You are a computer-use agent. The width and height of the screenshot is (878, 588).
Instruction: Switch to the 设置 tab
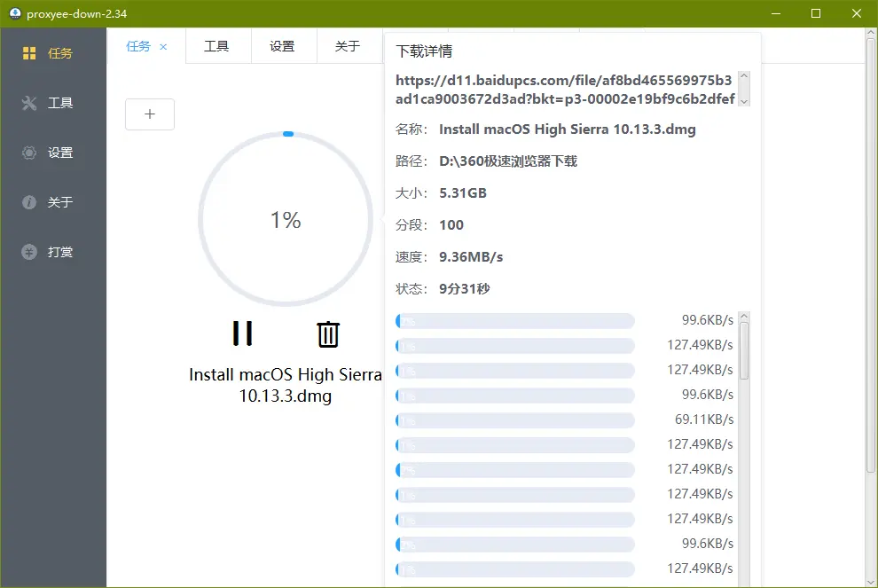point(282,46)
